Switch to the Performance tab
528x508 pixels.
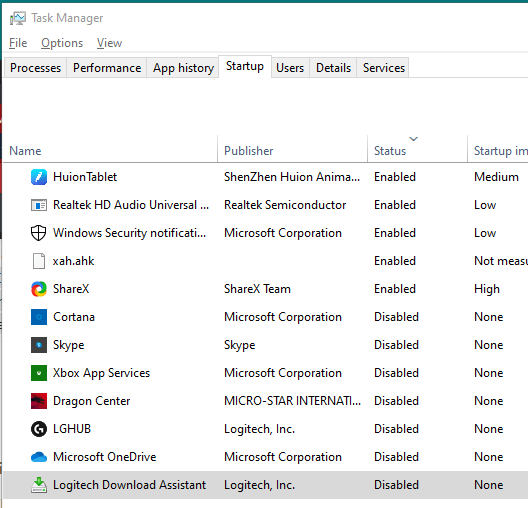point(107,68)
